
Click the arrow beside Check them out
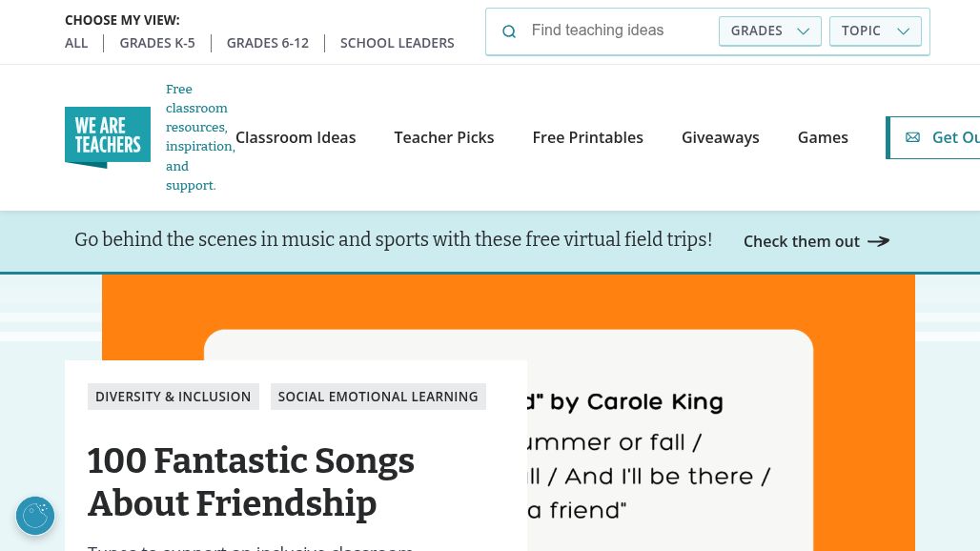878,241
